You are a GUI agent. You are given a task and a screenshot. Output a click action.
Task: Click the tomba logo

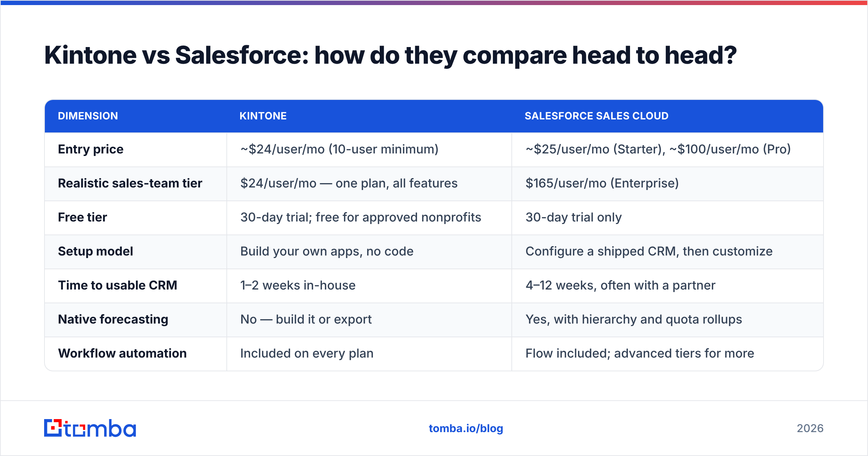[x=90, y=428]
